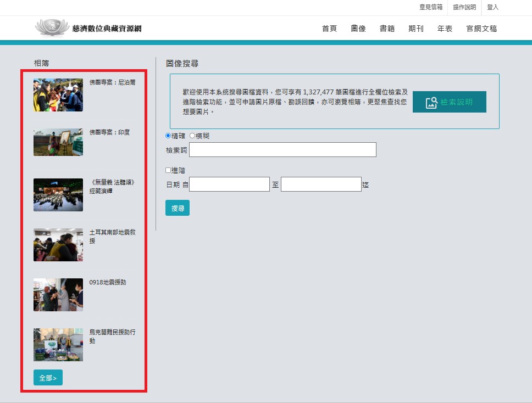Viewport: 532px width, 403px height.
Task: Focus the end date 至 field
Action: tap(321, 184)
